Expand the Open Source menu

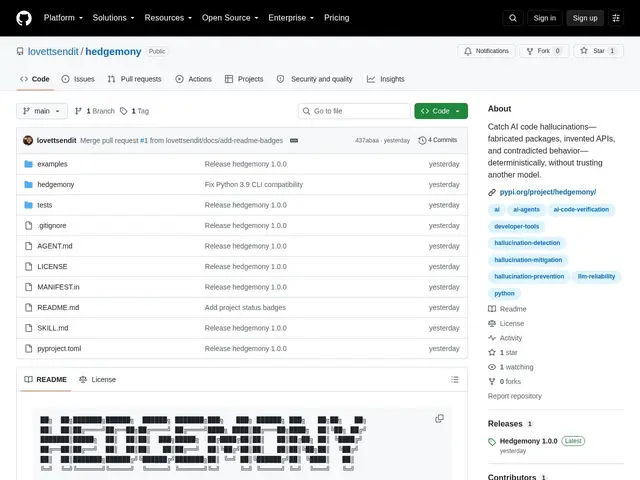coord(230,18)
